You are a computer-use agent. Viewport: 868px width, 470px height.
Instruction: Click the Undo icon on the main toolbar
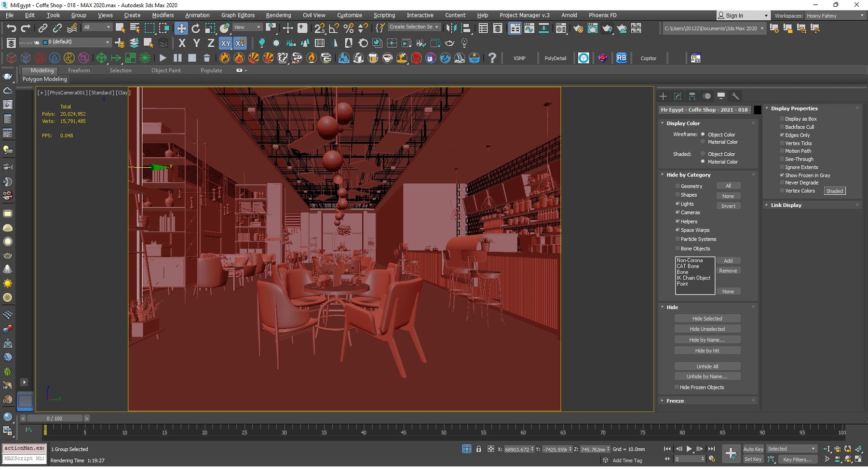click(12, 28)
